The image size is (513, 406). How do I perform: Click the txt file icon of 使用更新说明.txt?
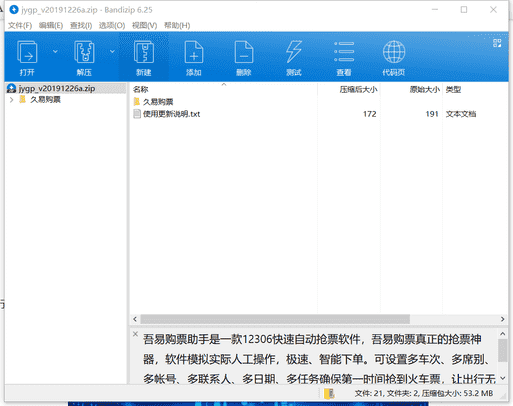click(x=137, y=114)
